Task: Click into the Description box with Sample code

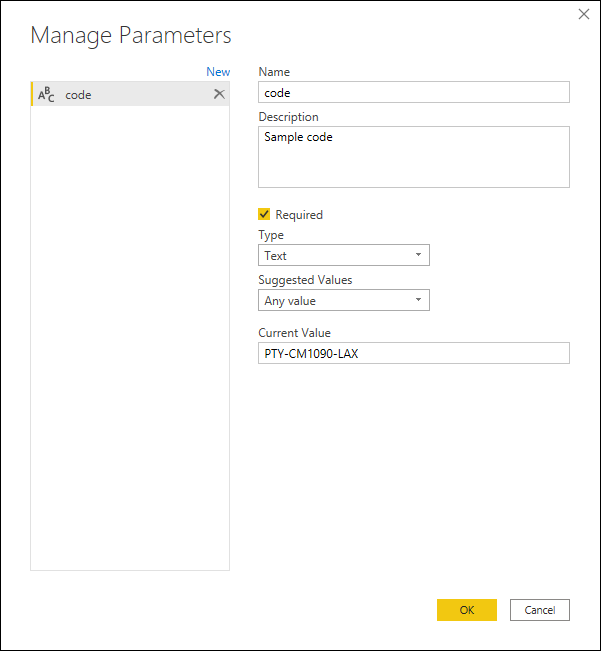Action: 414,157
